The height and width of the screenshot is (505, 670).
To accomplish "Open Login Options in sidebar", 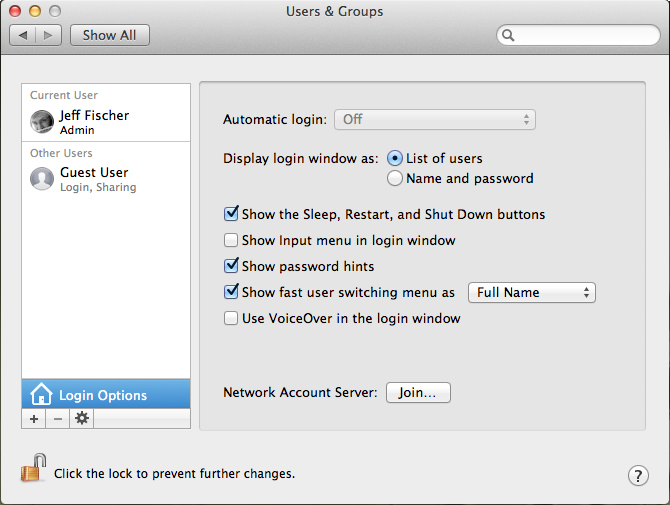I will (x=106, y=394).
